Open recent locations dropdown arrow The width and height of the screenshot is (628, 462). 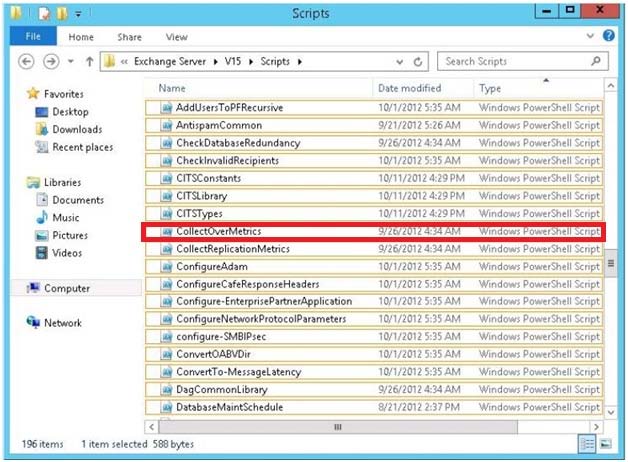click(x=71, y=62)
